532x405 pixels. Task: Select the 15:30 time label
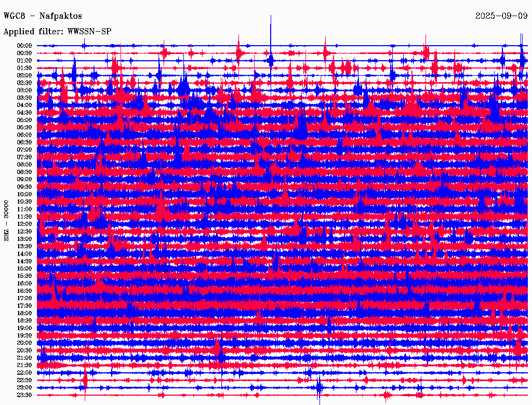point(24,276)
